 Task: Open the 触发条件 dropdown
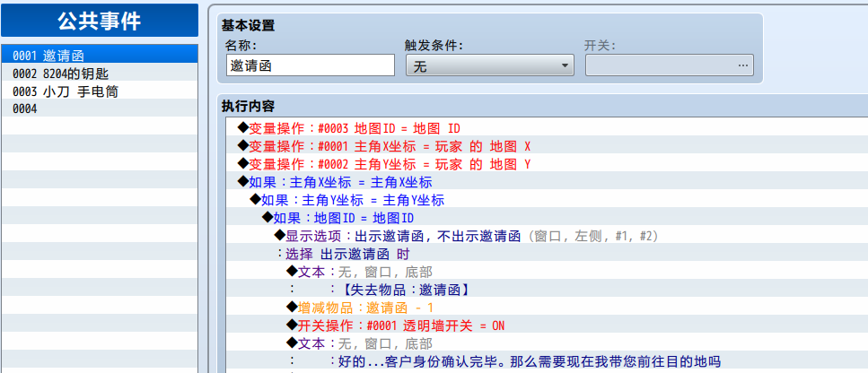[490, 65]
